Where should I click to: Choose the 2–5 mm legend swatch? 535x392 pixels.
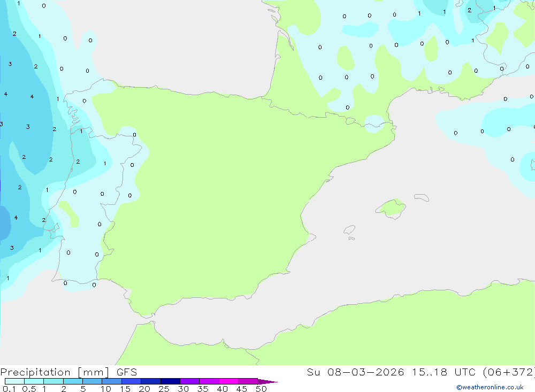[73, 381]
